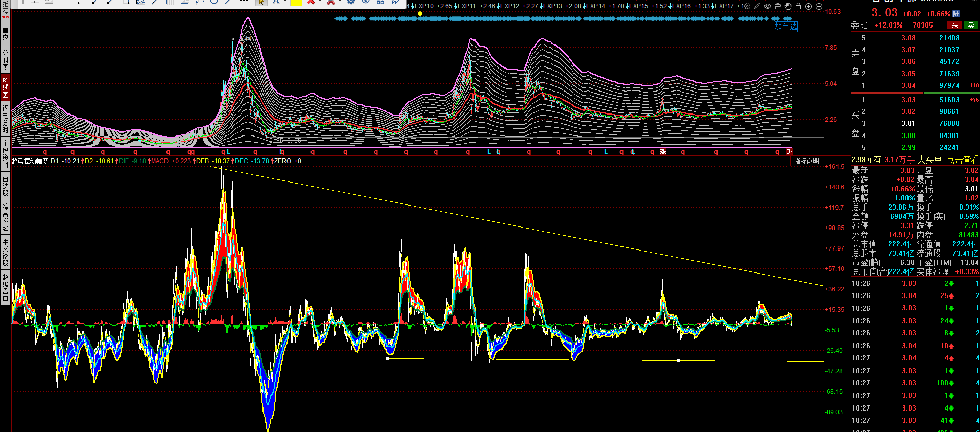Click 加自选 to add to watchlist
The height and width of the screenshot is (432, 980).
pos(785,27)
